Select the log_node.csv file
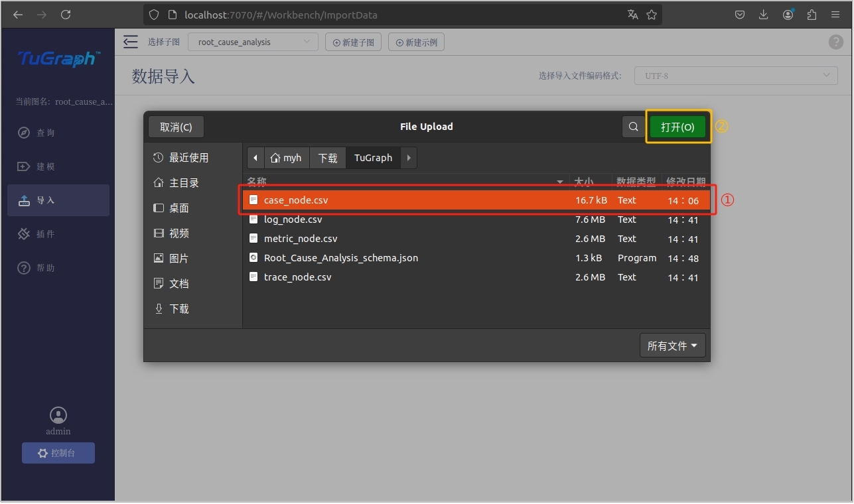 [293, 220]
